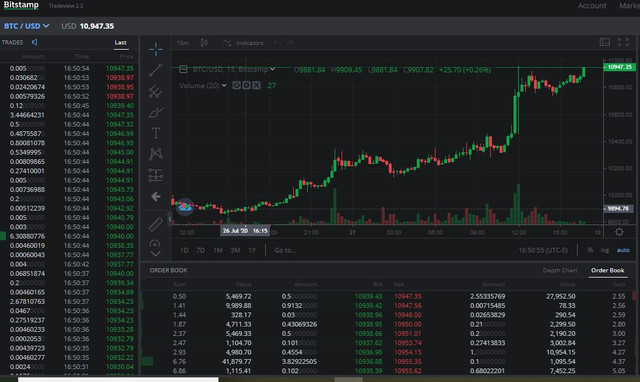
Task: Open timezone menu at 16:50:55 (UTC-5)
Action: [543, 250]
